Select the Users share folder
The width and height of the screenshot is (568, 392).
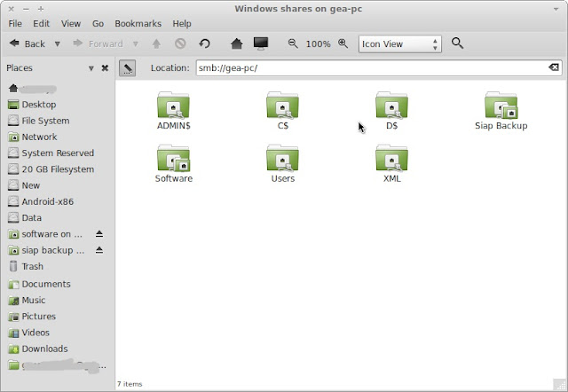(282, 163)
